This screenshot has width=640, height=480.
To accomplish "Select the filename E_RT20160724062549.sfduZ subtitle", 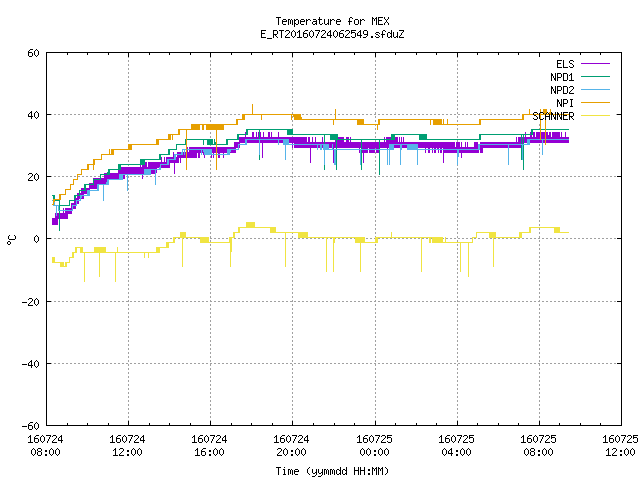I will (332, 34).
